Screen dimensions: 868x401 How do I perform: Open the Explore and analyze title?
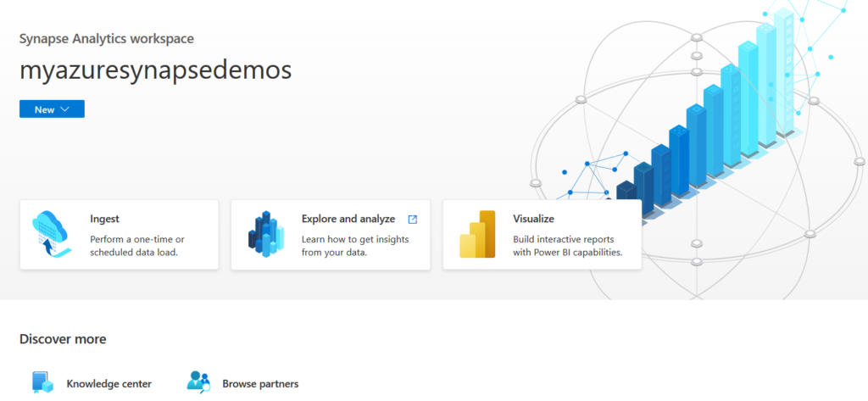coord(348,219)
